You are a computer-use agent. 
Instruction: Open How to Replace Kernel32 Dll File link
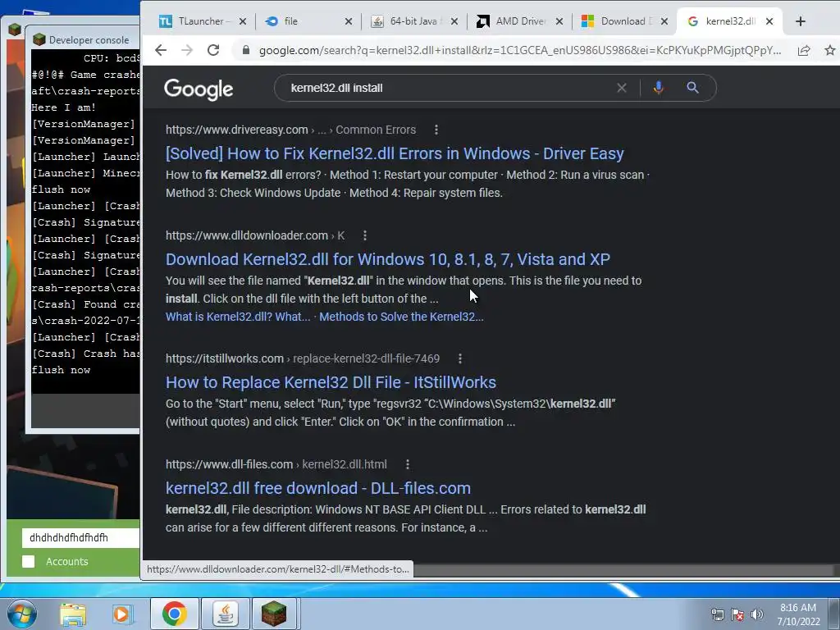pos(331,382)
